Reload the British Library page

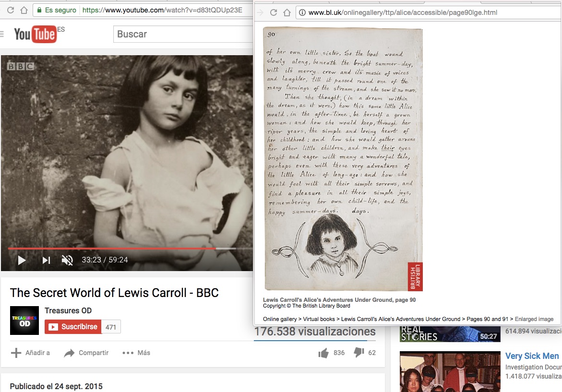(x=274, y=12)
